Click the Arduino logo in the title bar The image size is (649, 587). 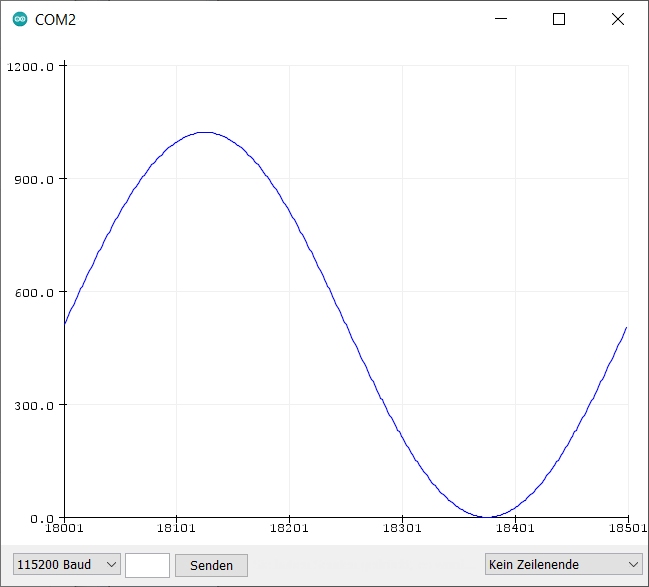(20, 19)
